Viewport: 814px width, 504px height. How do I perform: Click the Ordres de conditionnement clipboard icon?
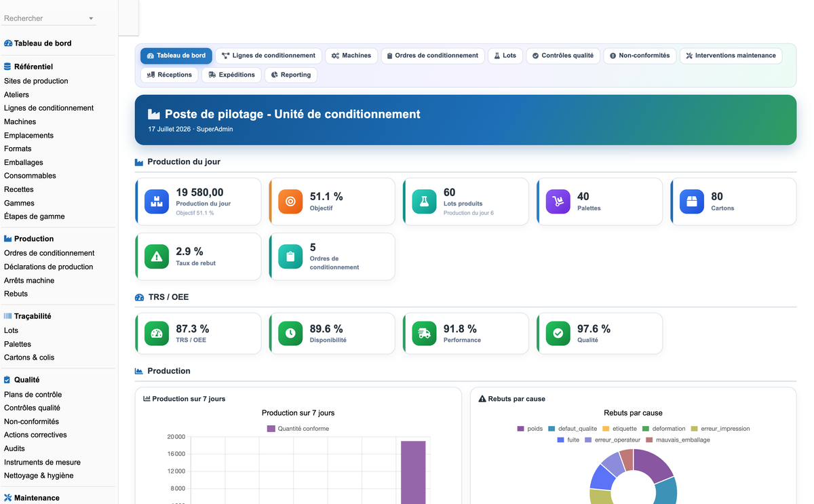point(290,256)
